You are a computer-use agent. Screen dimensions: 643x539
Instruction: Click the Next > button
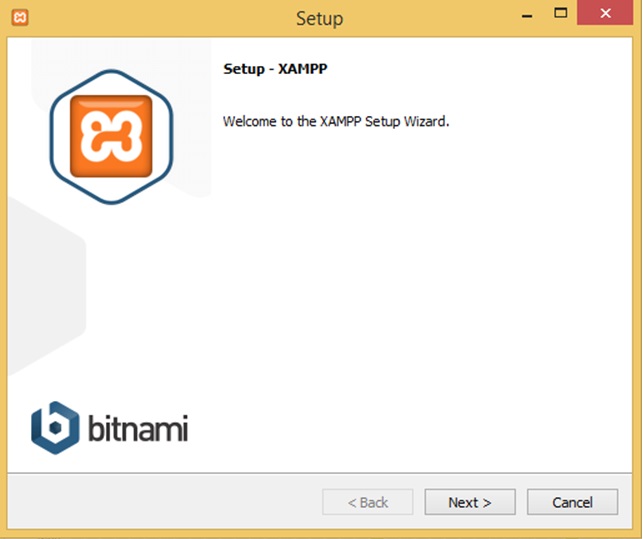(x=470, y=502)
